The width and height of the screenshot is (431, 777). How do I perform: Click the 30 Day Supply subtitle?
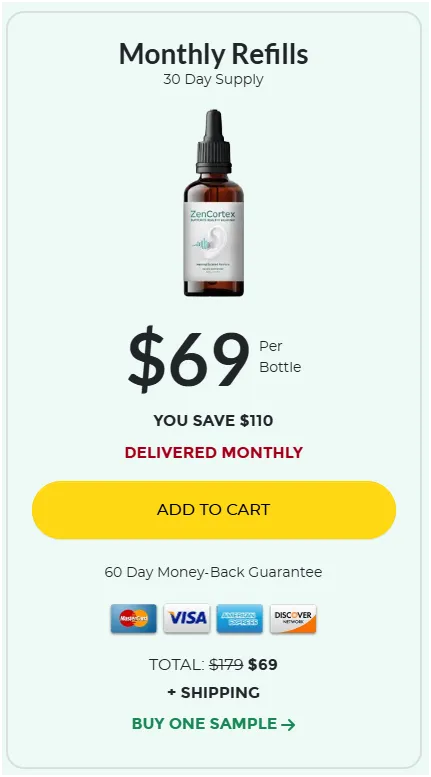pos(214,79)
